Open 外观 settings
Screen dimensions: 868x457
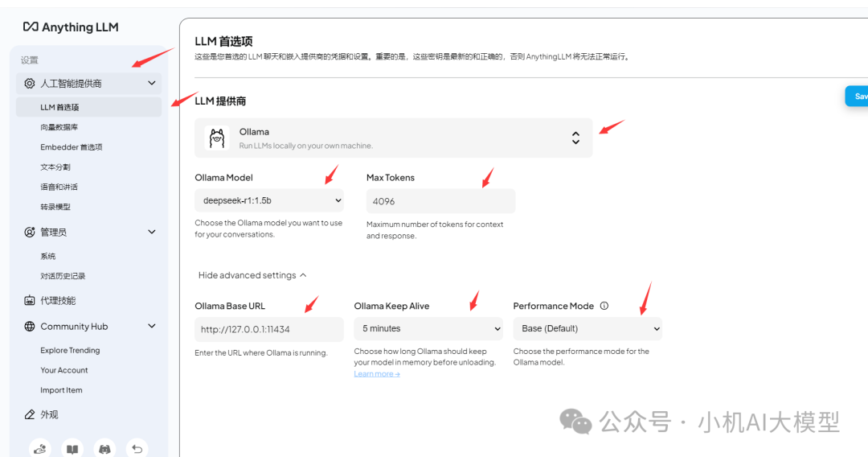click(x=49, y=414)
